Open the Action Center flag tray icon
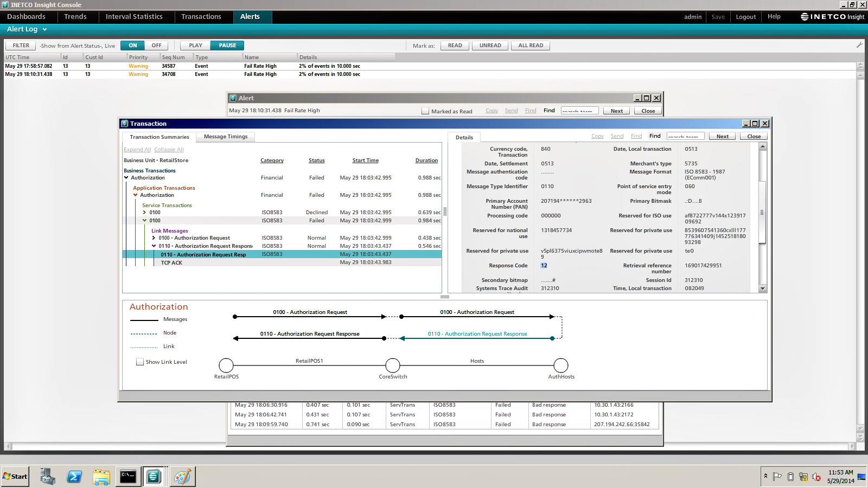This screenshot has height=488, width=868. (x=777, y=477)
